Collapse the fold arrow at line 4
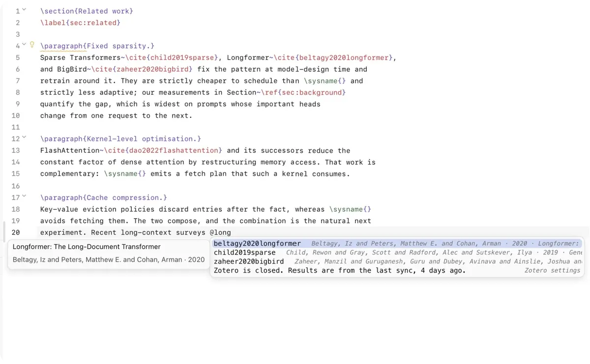The width and height of the screenshot is (590, 364). (x=24, y=45)
